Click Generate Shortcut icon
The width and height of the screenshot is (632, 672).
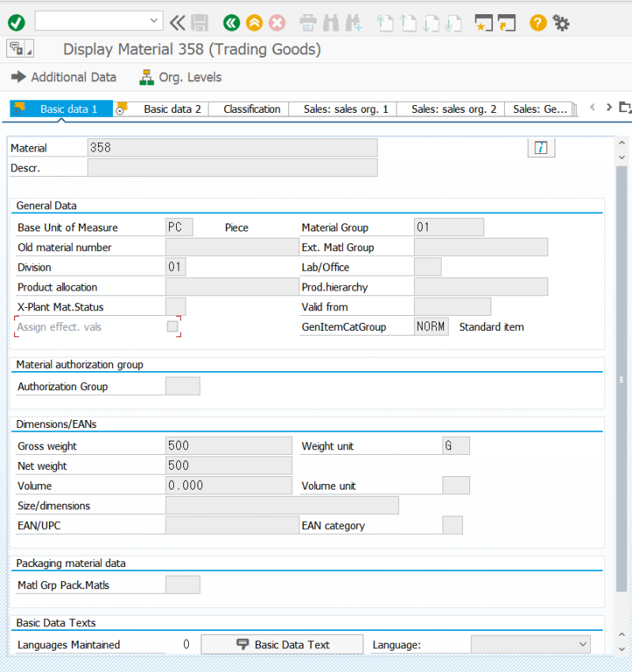pos(507,23)
